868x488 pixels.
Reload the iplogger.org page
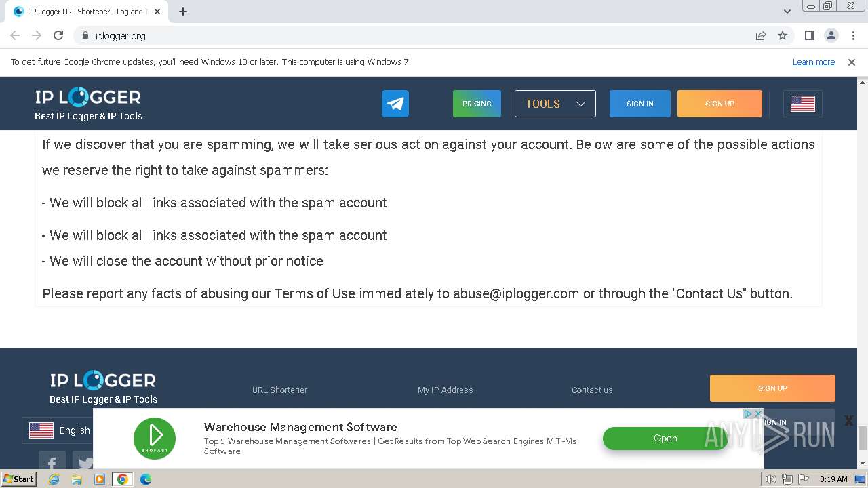58,35
